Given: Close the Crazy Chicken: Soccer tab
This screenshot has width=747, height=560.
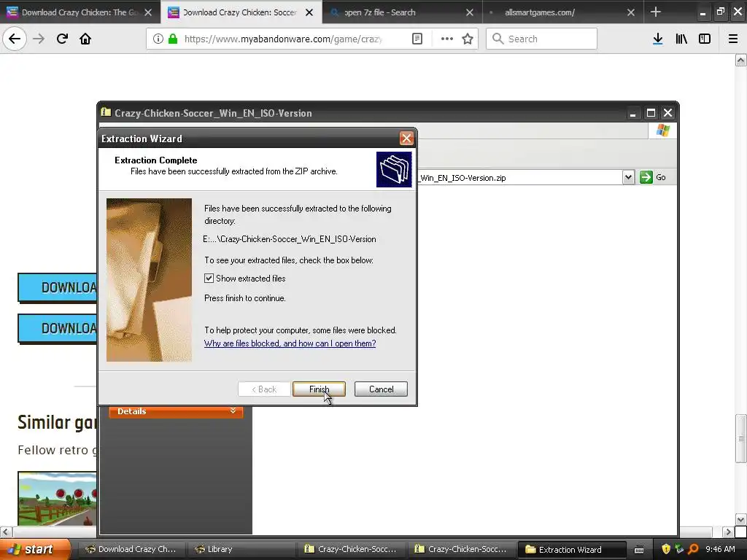Looking at the screenshot, I should tap(309, 12).
